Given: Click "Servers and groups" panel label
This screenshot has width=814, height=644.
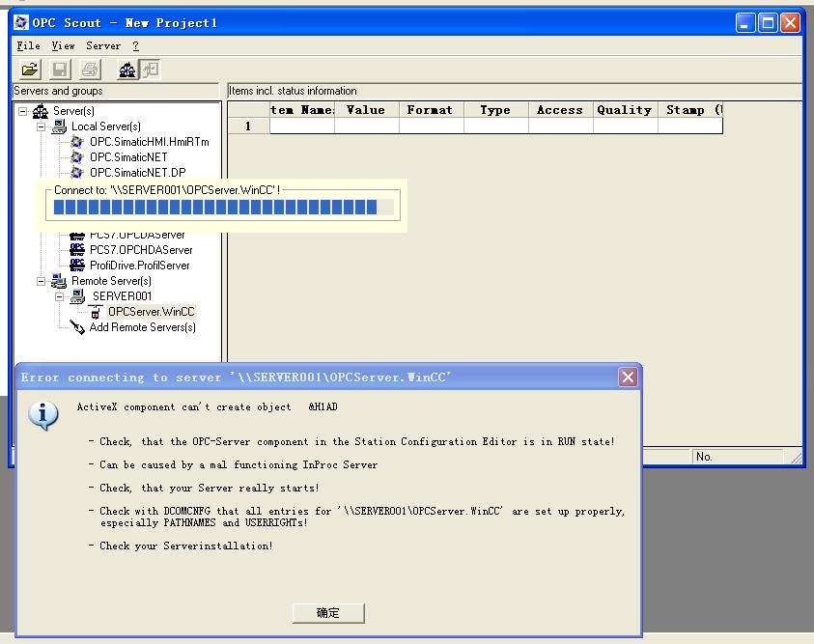Looking at the screenshot, I should [58, 91].
